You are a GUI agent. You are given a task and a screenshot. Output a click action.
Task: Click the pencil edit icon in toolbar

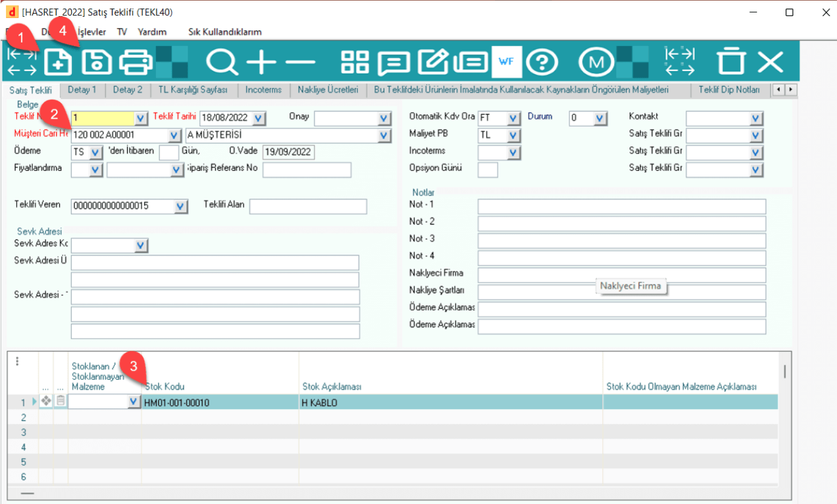tap(433, 61)
